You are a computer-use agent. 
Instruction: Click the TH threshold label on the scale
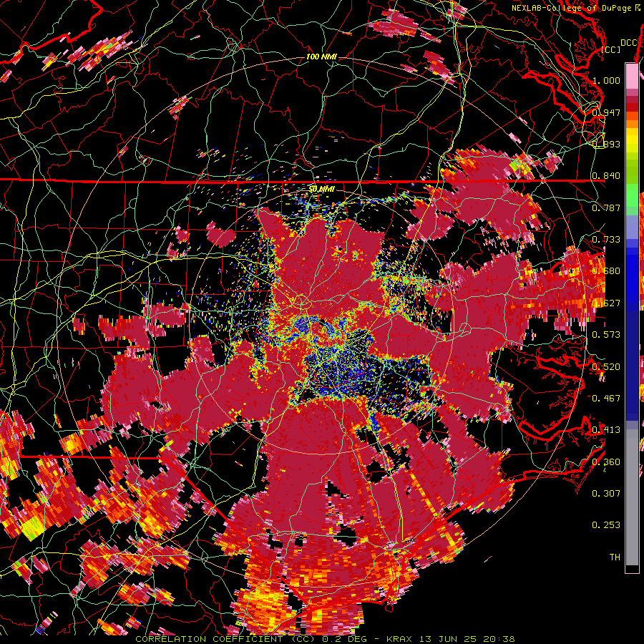[615, 557]
